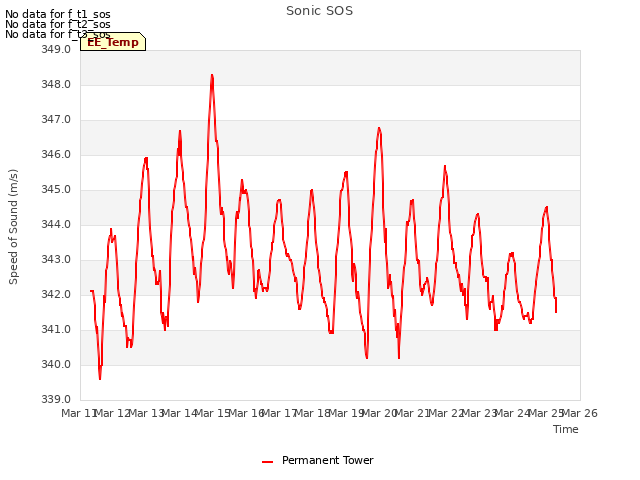Screen dimensions: 640x480
Task: Click the Time axis label
Action: [x=566, y=429]
